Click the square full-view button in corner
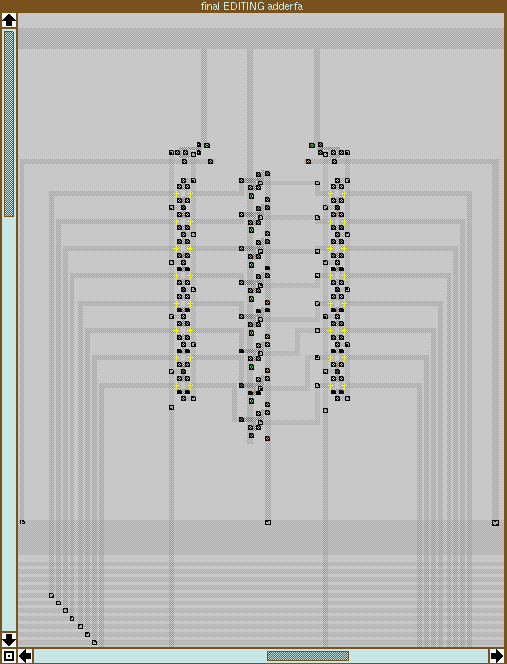507x664 pixels. coord(9,656)
